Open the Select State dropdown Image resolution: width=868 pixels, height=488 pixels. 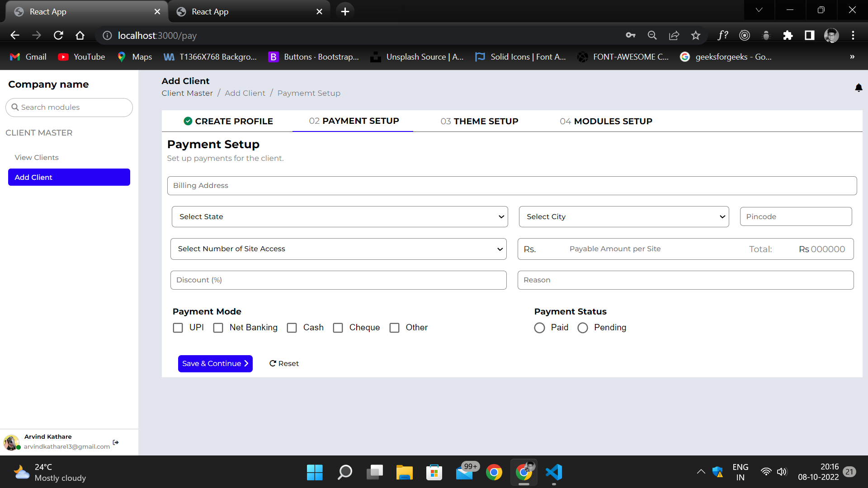(340, 217)
